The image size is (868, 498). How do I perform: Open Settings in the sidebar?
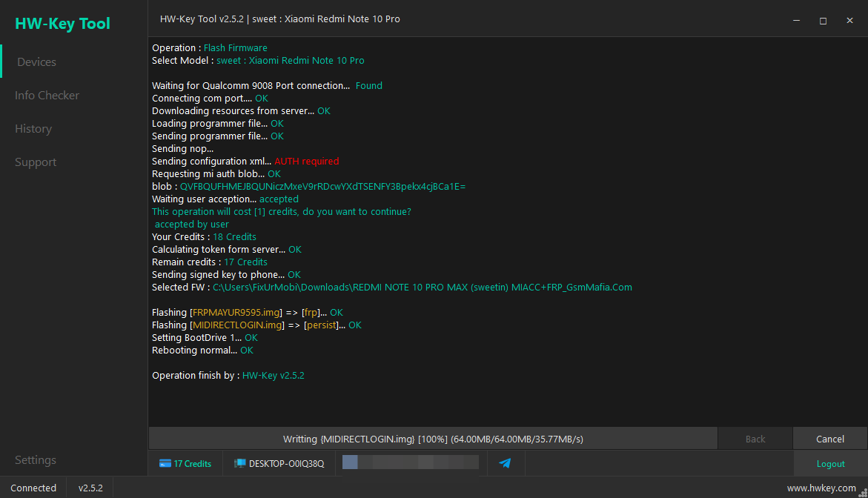point(36,459)
